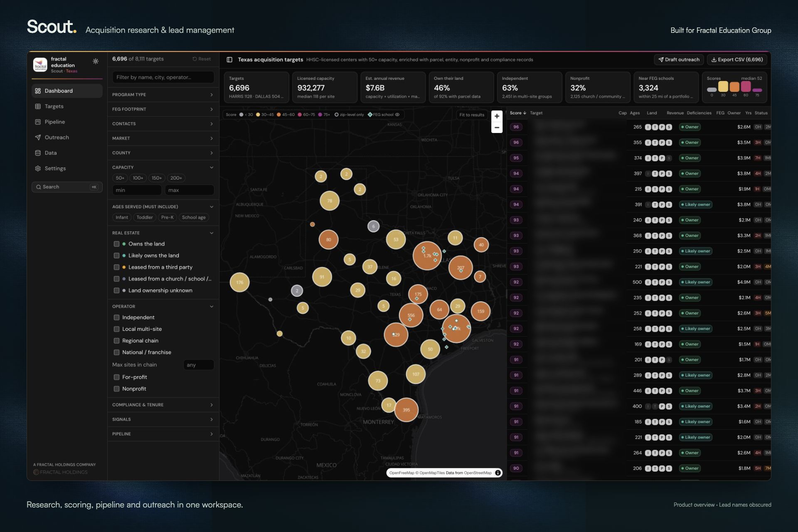798x532 pixels.
Task: Check Leased from a third party
Action: [117, 267]
